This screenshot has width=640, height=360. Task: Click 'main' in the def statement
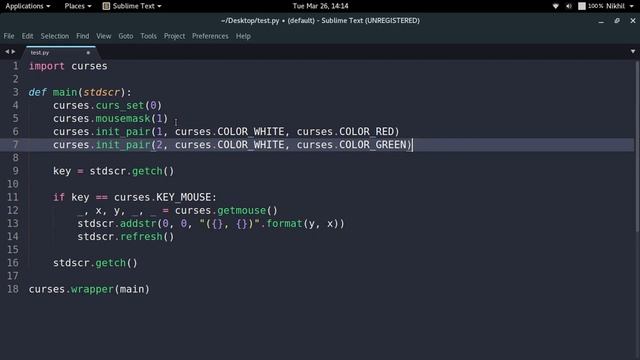[65, 92]
